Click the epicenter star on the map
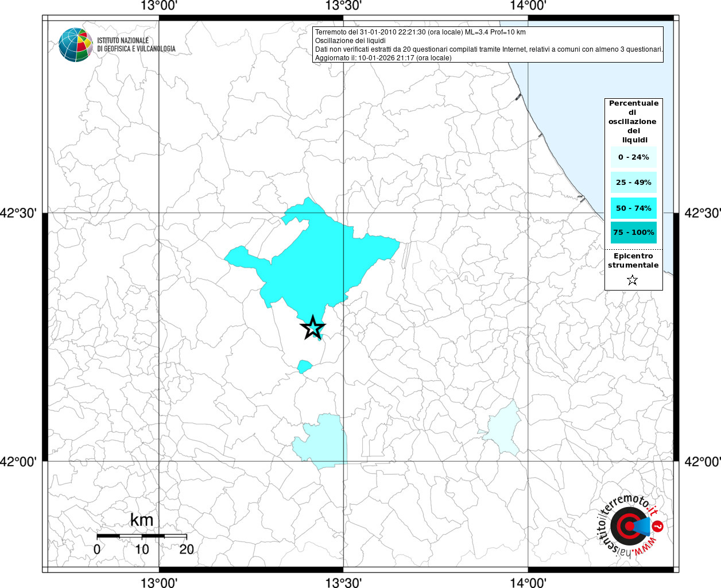The image size is (721, 588). (x=312, y=328)
